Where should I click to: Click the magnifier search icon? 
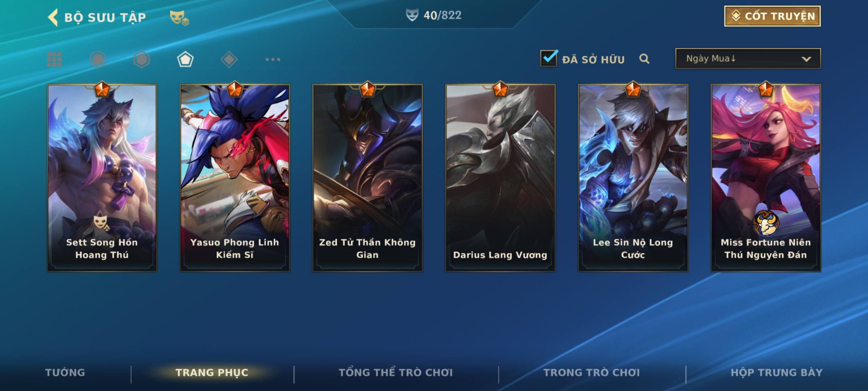point(644,59)
